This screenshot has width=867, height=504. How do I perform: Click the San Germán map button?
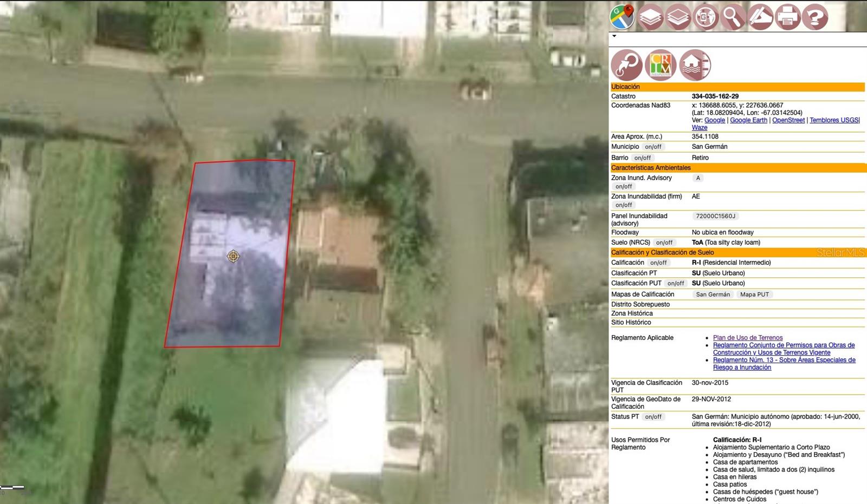pyautogui.click(x=713, y=294)
